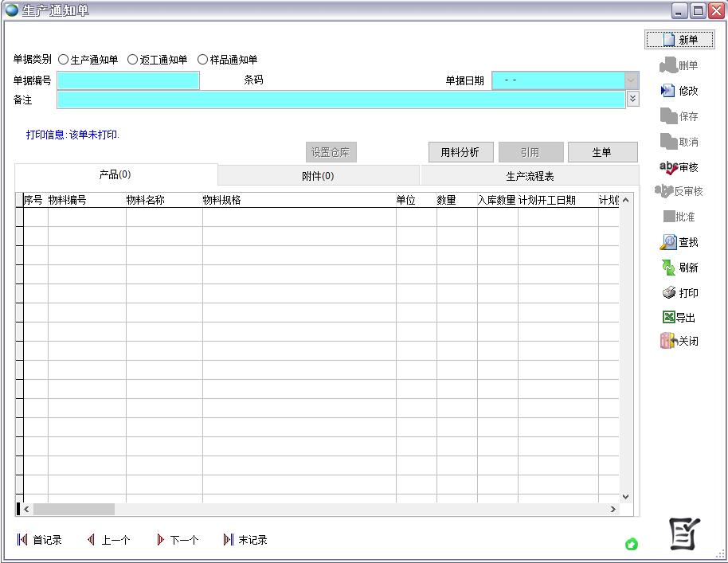Jump to 末记录 (last record)

[229, 540]
